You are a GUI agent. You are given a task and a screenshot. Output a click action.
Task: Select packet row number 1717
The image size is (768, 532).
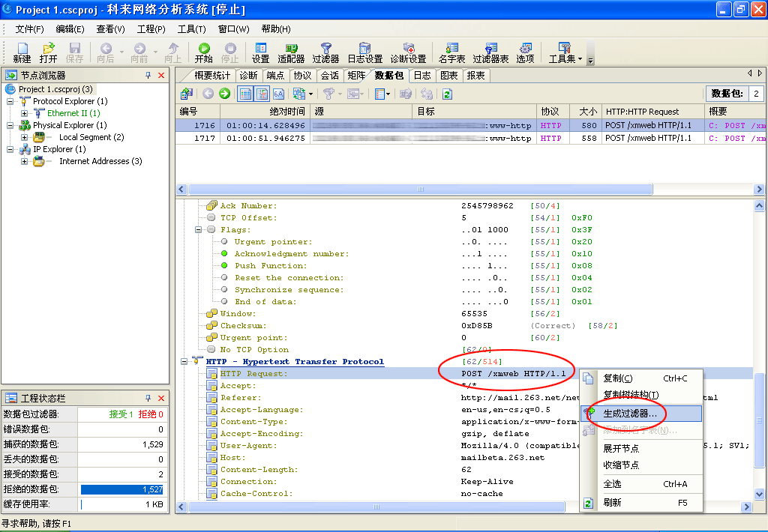205,139
